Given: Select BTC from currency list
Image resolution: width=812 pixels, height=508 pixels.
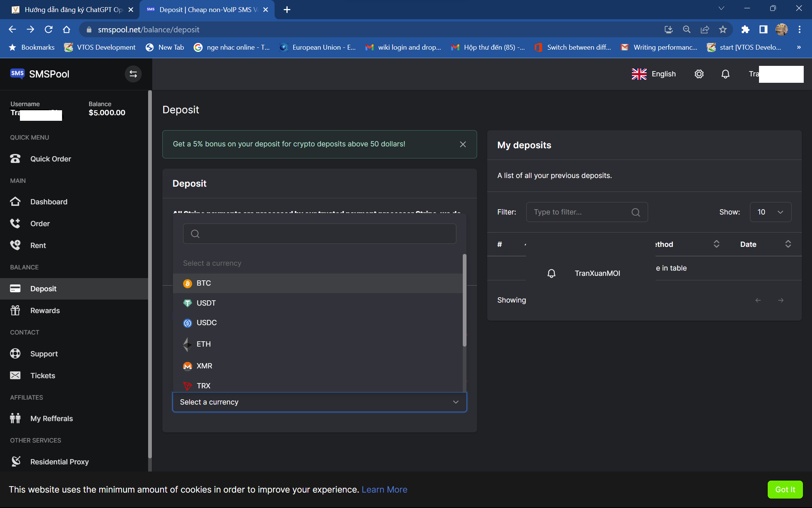Looking at the screenshot, I should click(204, 283).
